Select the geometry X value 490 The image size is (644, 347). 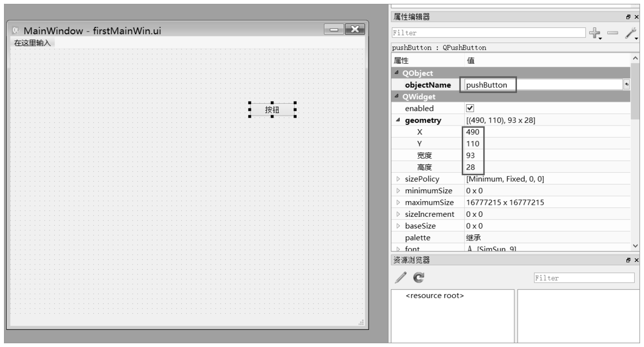pyautogui.click(x=473, y=132)
